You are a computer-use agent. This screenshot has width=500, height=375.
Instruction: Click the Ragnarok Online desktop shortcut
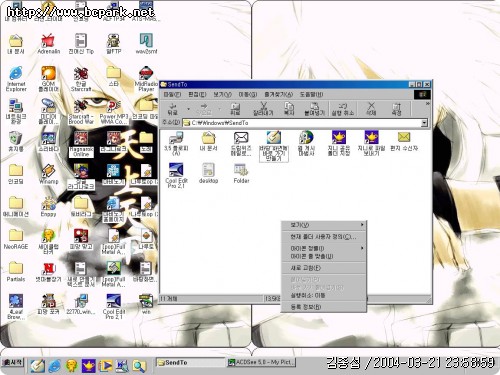pos(81,144)
